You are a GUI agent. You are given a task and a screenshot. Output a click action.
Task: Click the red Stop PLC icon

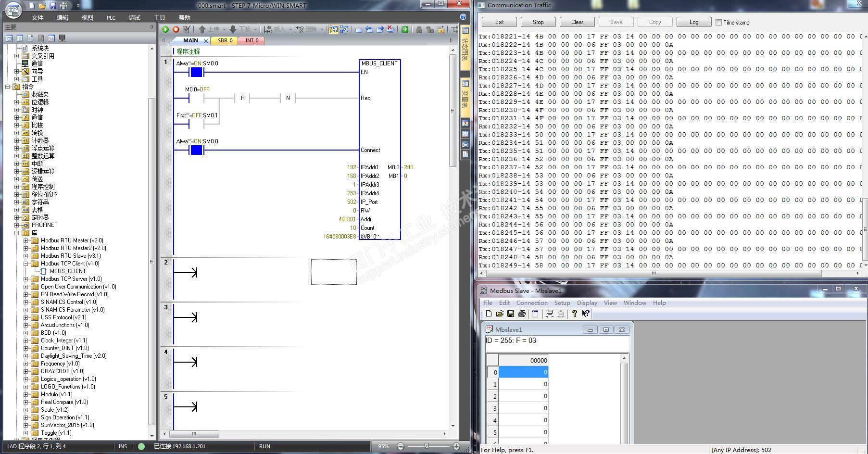(x=176, y=29)
